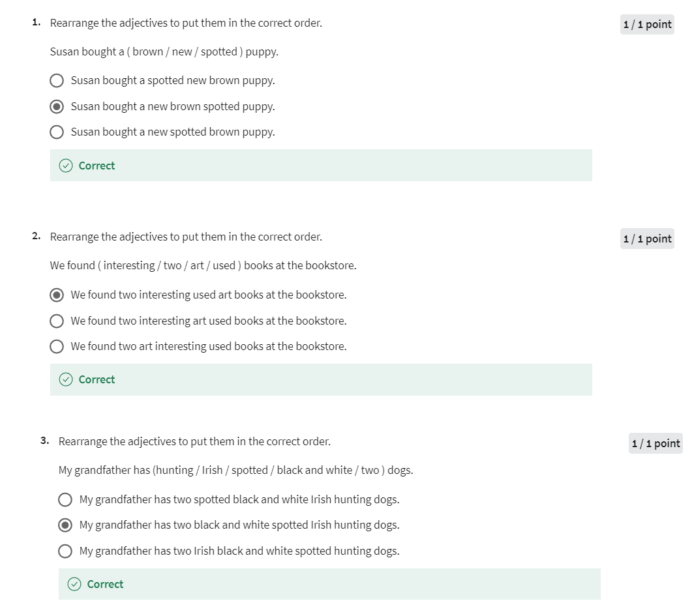Click the green check icon under question 2
Viewport: 692px width, 616px height.
pos(66,379)
